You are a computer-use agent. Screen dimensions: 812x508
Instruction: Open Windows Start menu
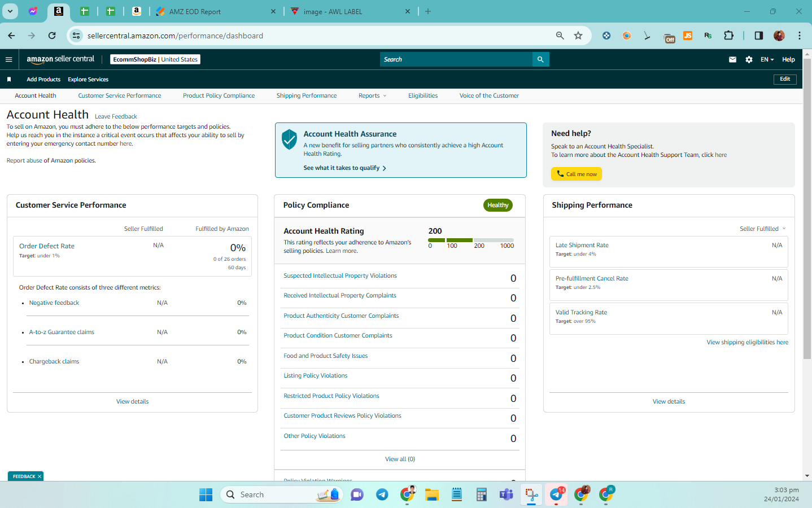click(206, 494)
